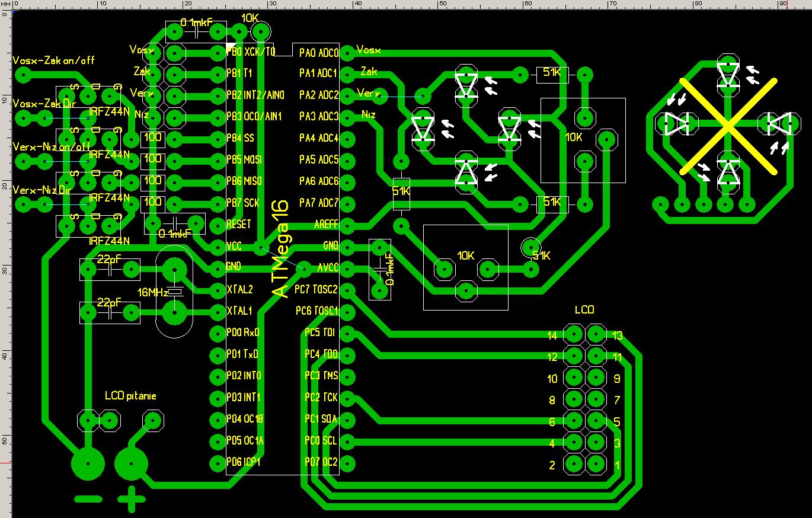Click the "PA5 ADC5" pin label
Image resolution: width=812 pixels, height=518 pixels.
(319, 159)
